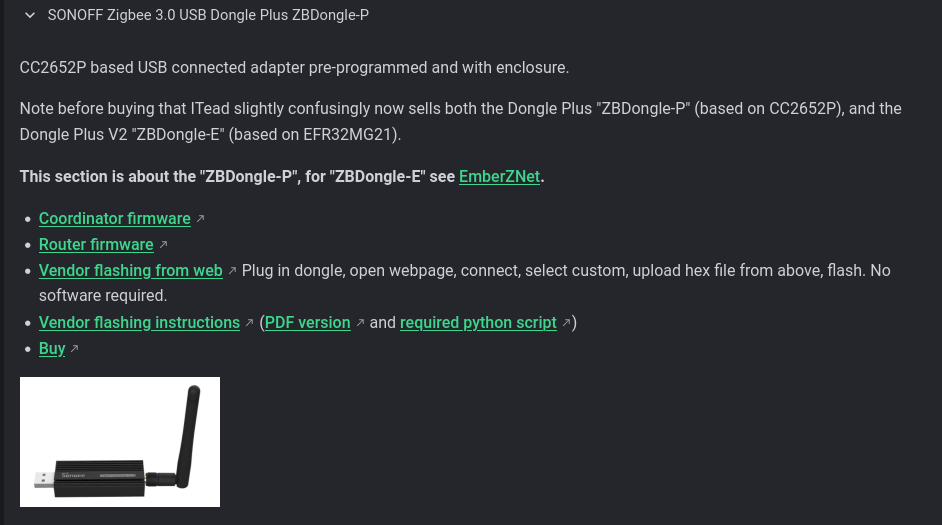Click external-link arrow after Vendor flashing instructions

[249, 323]
